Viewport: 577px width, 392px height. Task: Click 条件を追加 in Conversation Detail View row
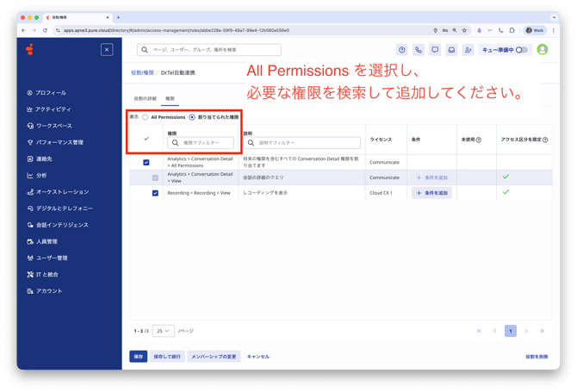pos(432,177)
